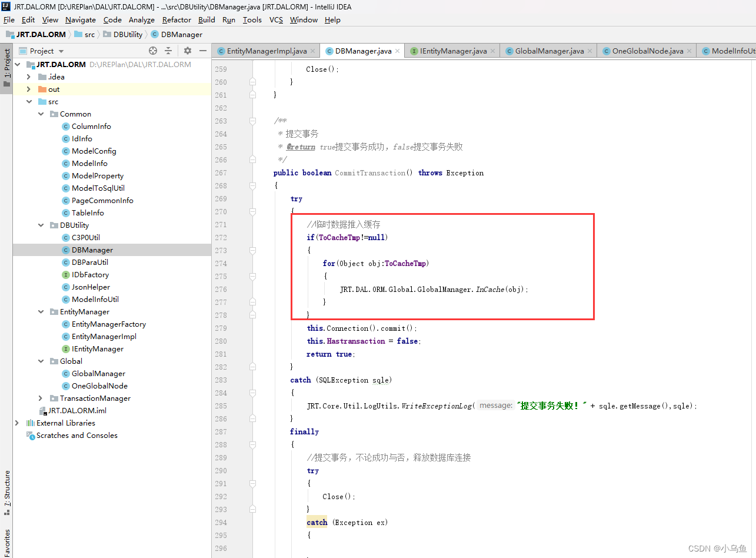
Task: Select OneGlobalNode class in tree
Action: [99, 386]
